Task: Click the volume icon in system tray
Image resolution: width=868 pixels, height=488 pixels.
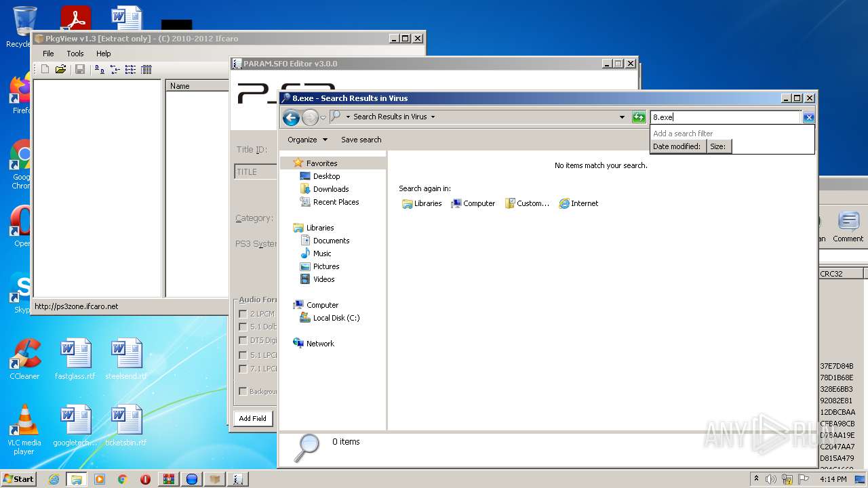Action: click(x=771, y=479)
